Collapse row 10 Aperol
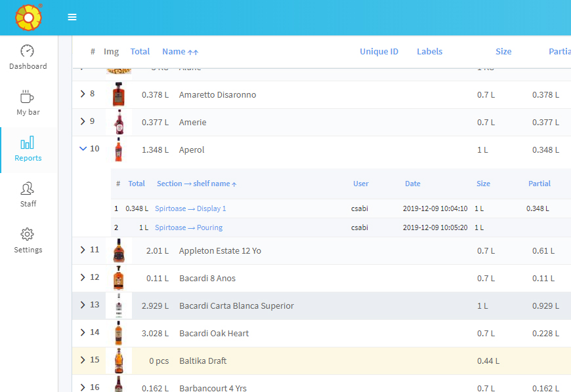571x392 pixels. click(x=83, y=148)
